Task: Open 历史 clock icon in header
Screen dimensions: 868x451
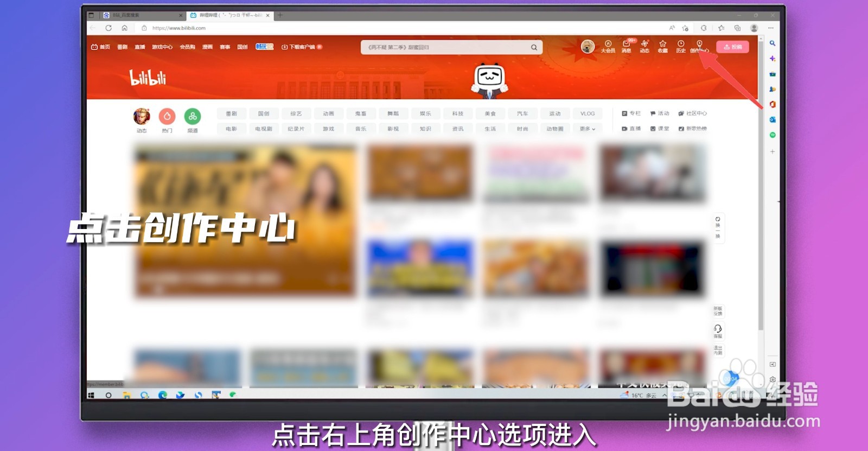Action: (x=681, y=46)
